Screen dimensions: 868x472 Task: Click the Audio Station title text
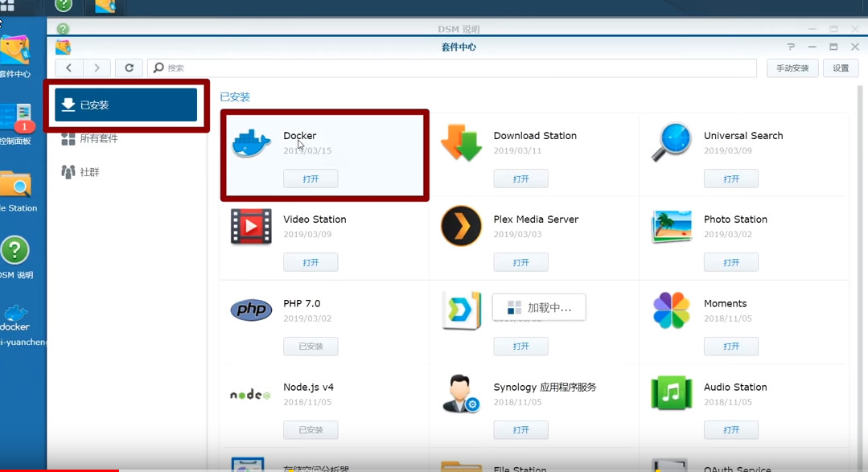(735, 387)
